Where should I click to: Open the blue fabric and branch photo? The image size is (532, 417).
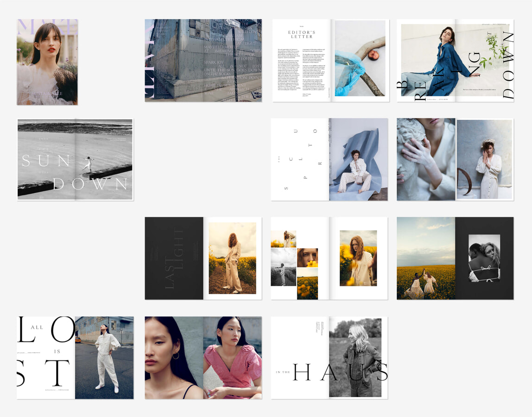[360, 58]
